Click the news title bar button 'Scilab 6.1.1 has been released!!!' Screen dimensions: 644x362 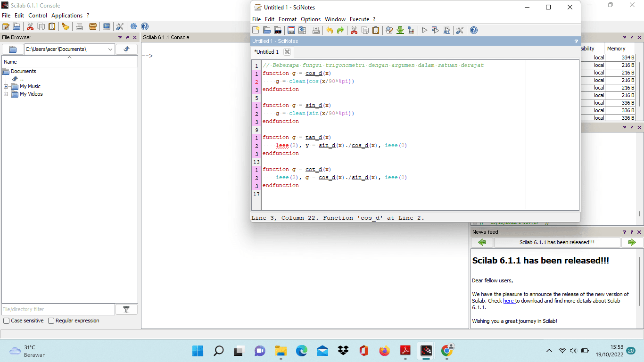pos(557,242)
